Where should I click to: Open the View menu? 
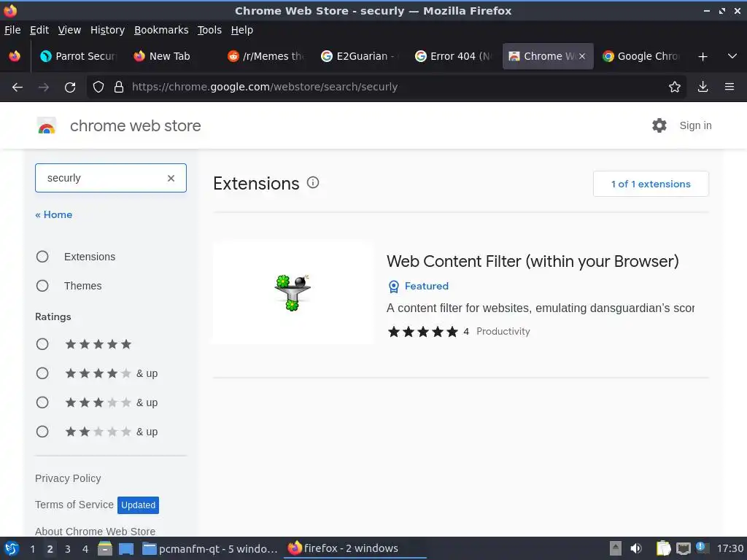[69, 30]
